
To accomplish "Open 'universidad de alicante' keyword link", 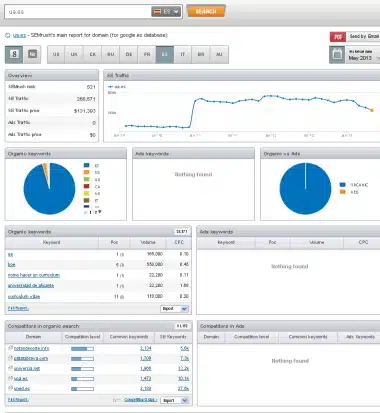I will click(x=31, y=286).
